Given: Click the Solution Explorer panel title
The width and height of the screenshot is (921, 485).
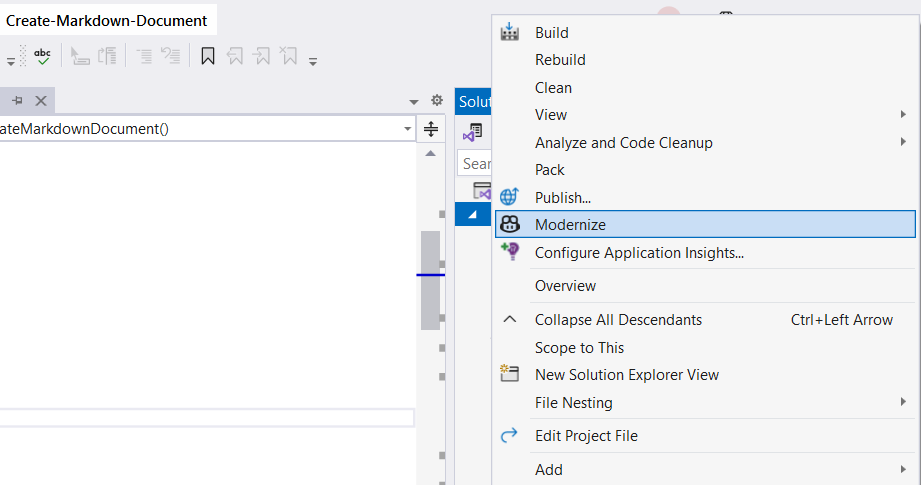Looking at the screenshot, I should [x=475, y=102].
